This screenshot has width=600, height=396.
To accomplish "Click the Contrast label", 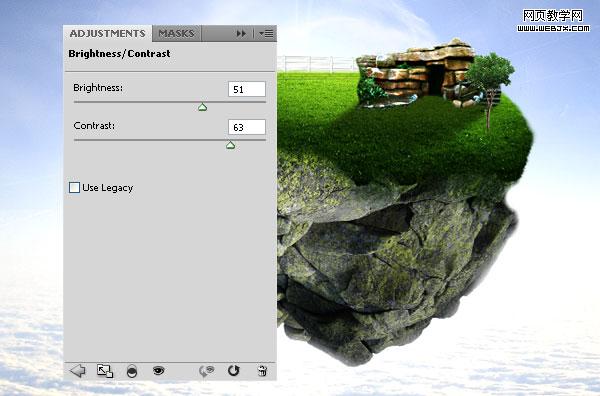I will (94, 125).
